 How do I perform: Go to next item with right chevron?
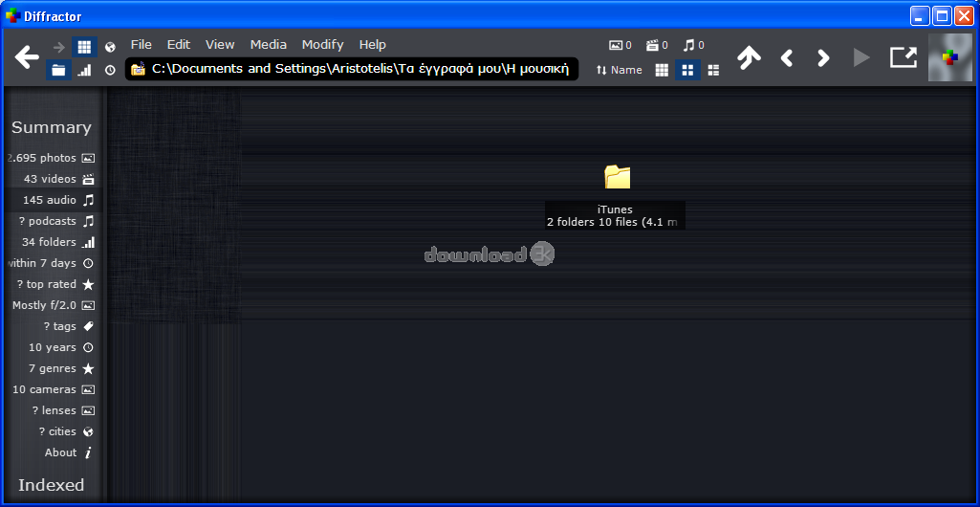click(x=824, y=58)
